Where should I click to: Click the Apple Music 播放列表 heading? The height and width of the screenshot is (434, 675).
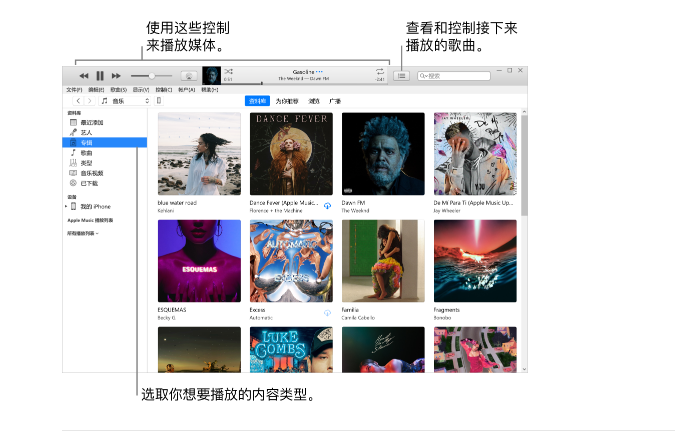pyautogui.click(x=90, y=220)
